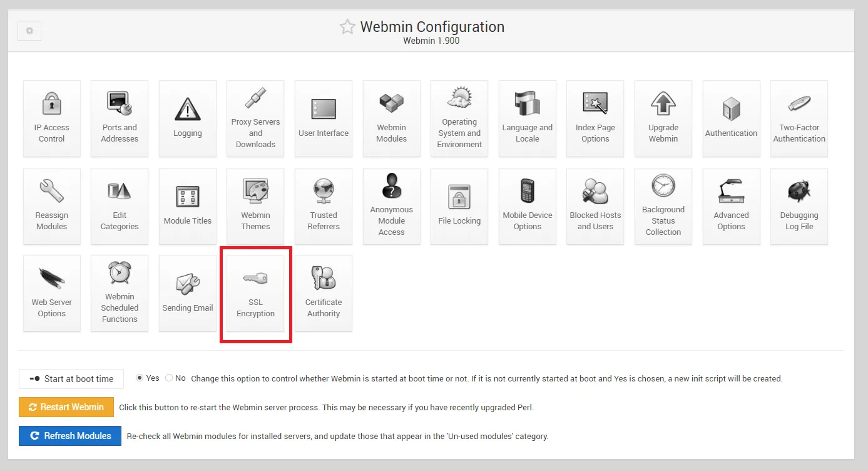Viewport: 868px width, 471px height.
Task: Open Mobile Device Options
Action: point(528,206)
